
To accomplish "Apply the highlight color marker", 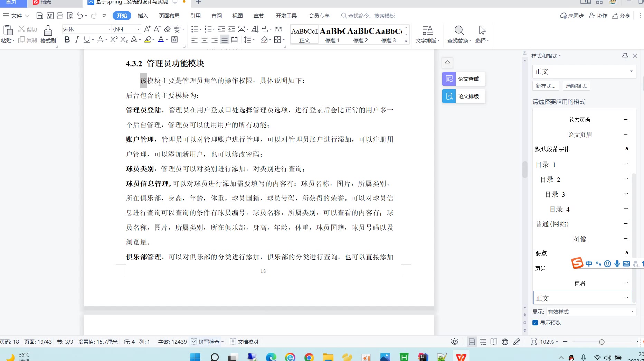I will coord(148,39).
